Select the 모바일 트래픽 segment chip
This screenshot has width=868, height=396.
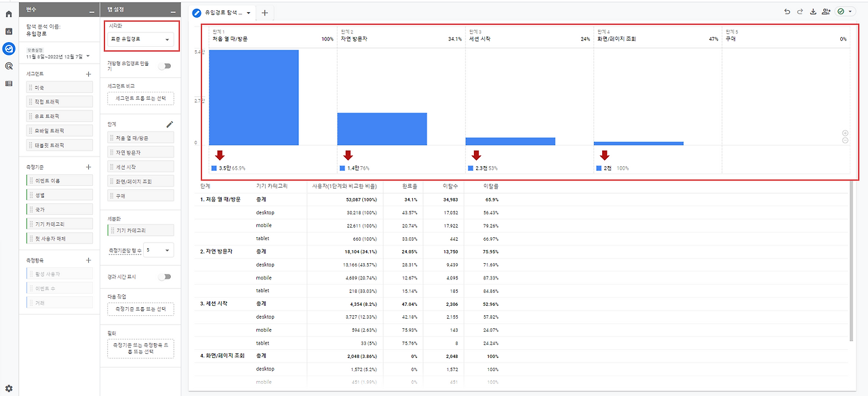(x=60, y=130)
